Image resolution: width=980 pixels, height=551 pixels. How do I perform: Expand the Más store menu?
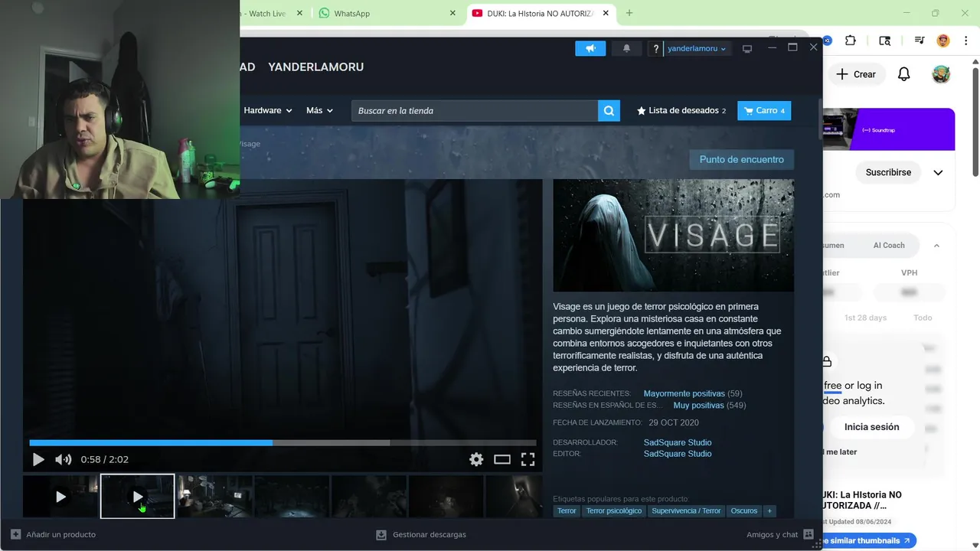click(319, 110)
